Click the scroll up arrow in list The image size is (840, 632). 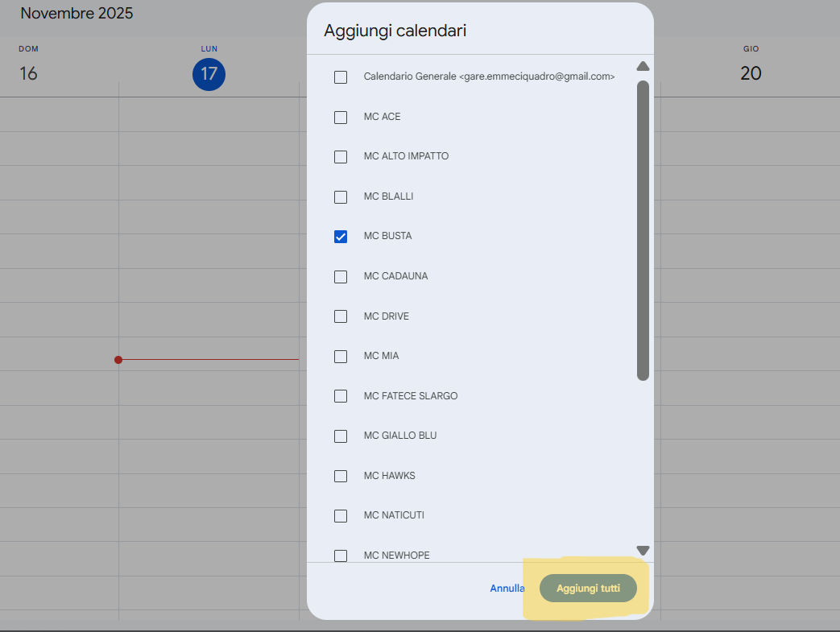point(643,66)
